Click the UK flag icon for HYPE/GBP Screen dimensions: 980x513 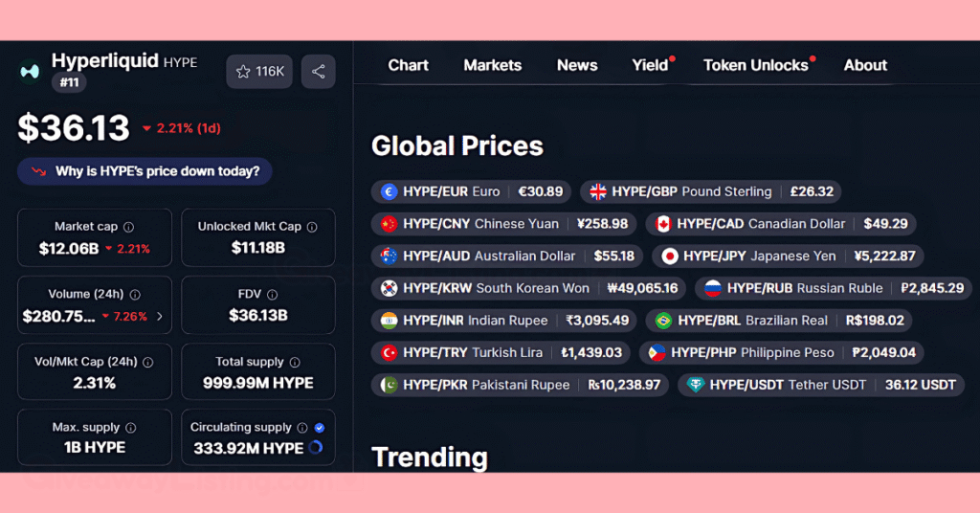coord(598,191)
